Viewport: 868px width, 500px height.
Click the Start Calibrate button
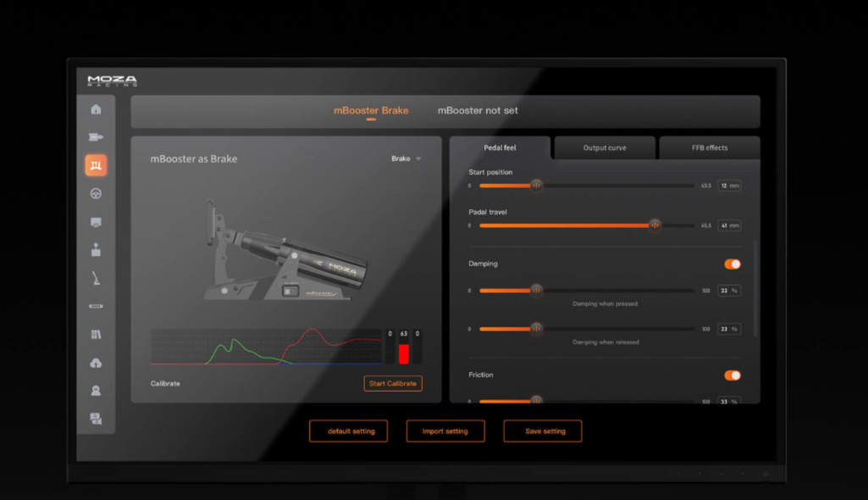pyautogui.click(x=393, y=383)
